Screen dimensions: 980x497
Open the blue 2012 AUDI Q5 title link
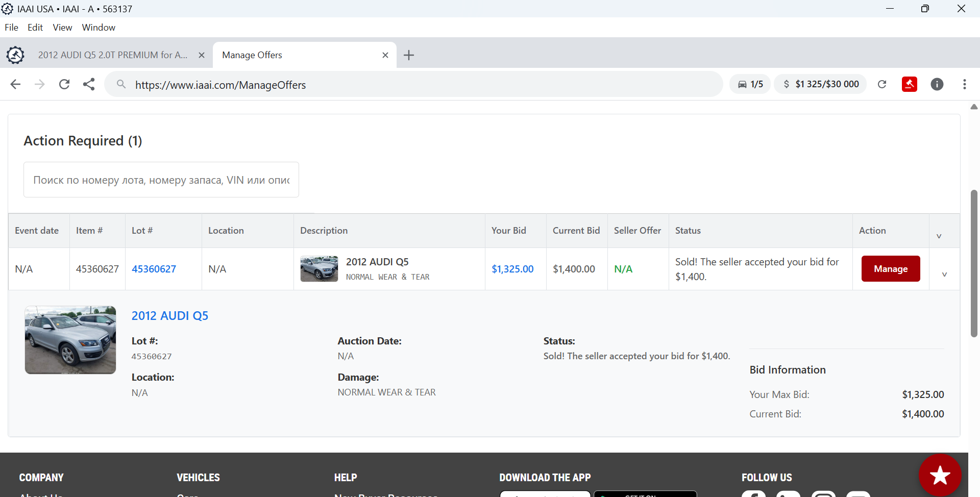click(170, 316)
